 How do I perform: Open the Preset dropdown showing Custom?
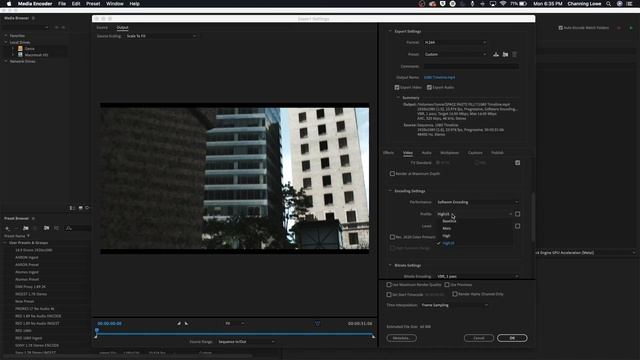coord(455,54)
